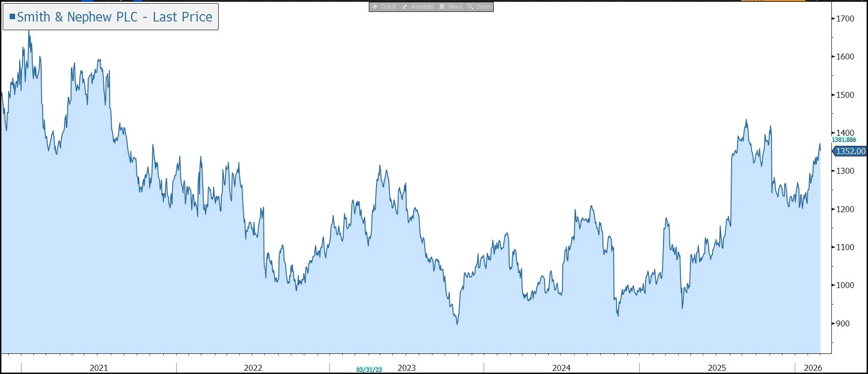
Task: Show News overlay on chart
Action: point(451,7)
